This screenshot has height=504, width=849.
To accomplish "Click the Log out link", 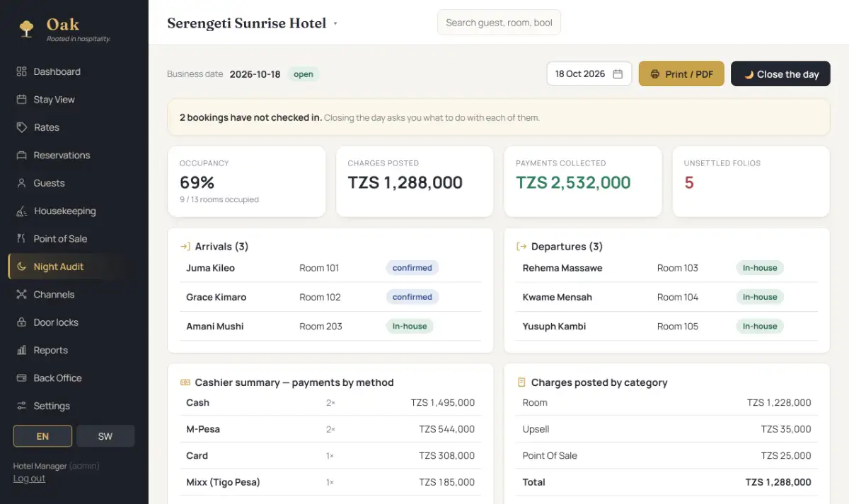I will 29,479.
